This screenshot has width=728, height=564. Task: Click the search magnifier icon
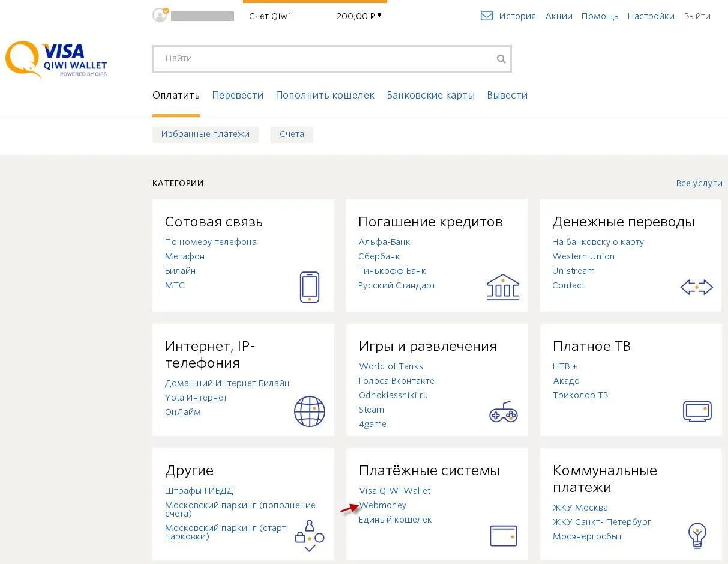(x=501, y=59)
